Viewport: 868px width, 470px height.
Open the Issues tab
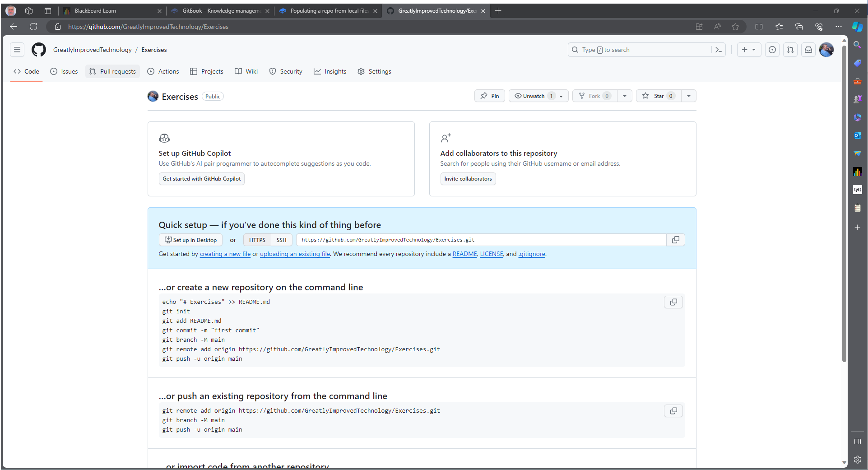tap(64, 71)
